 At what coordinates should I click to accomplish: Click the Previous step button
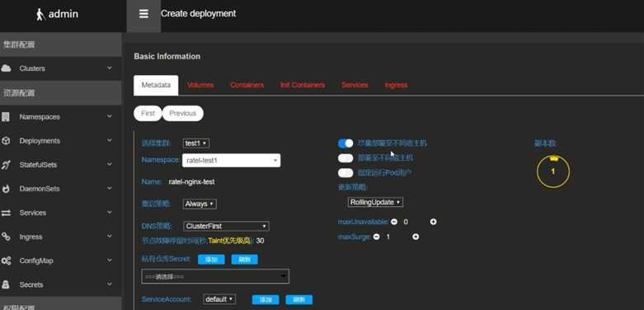(x=183, y=113)
